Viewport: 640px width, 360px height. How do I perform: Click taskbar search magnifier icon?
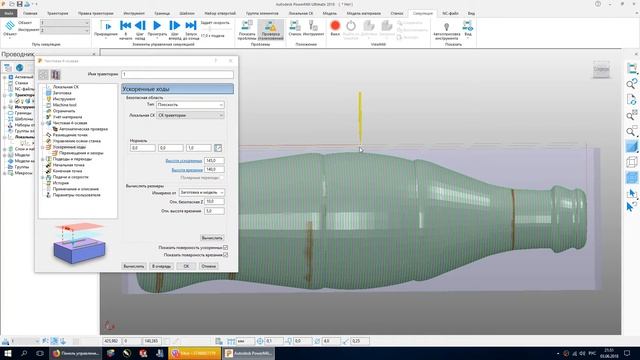24,353
